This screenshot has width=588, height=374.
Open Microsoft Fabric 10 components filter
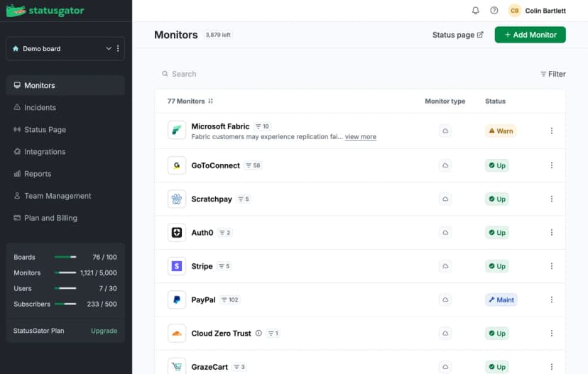pyautogui.click(x=262, y=126)
